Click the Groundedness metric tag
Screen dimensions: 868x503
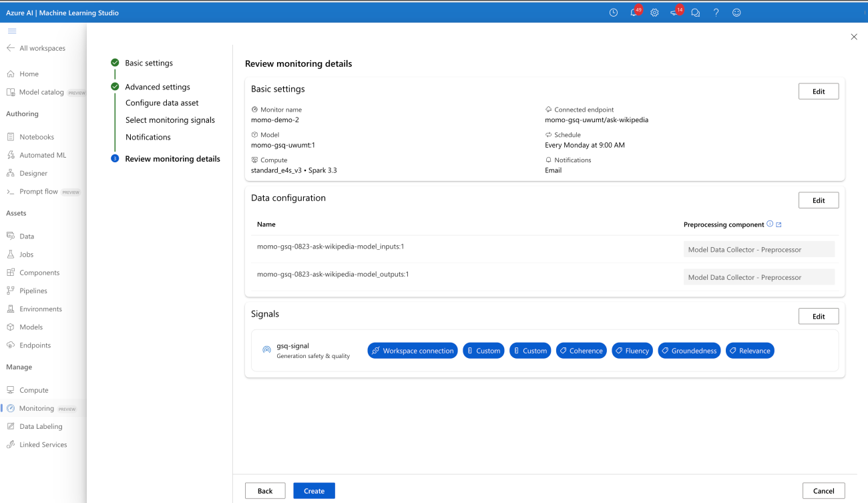coord(689,351)
